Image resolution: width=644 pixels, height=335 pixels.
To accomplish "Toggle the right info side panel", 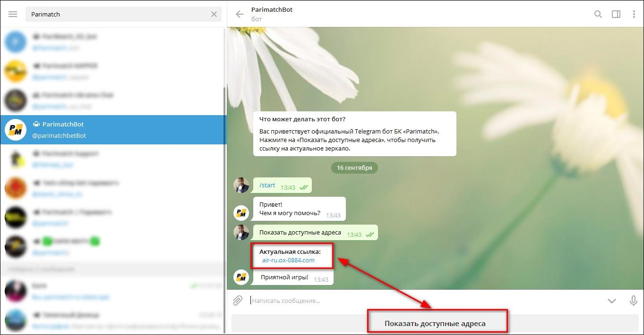I will (616, 14).
